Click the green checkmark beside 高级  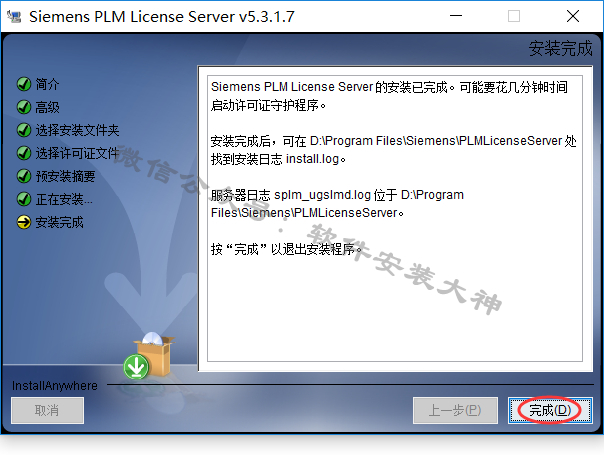click(24, 107)
